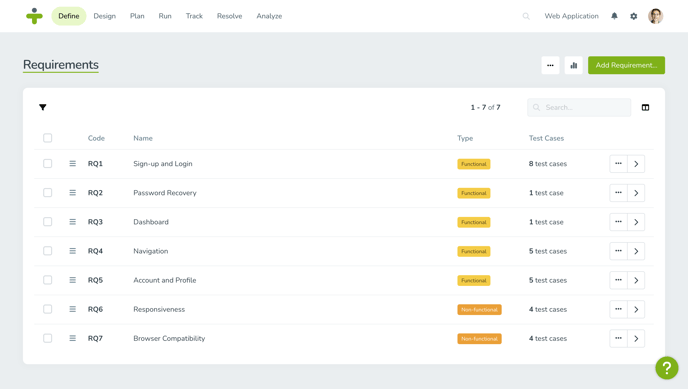Click the '1 - 7 of 7' pagination text
Screen dimensions: 688x389
coord(485,107)
